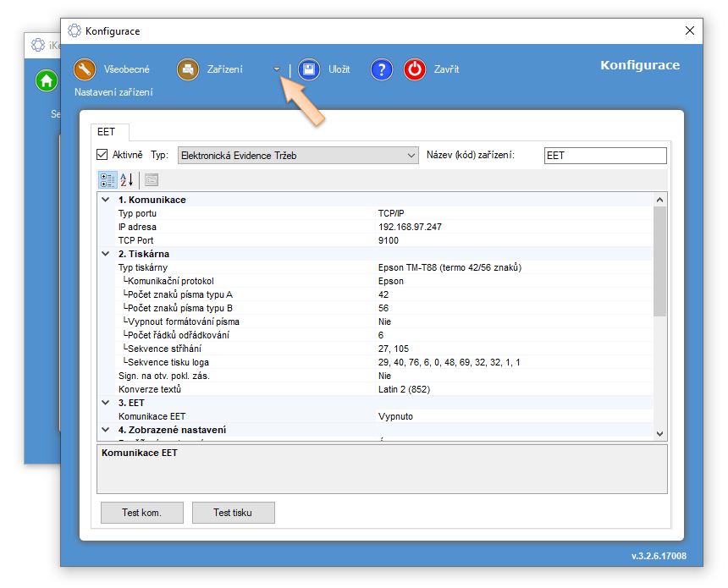This screenshot has height=588, width=728.
Task: Expand the Zařízení dropdown arrow
Action: point(277,70)
